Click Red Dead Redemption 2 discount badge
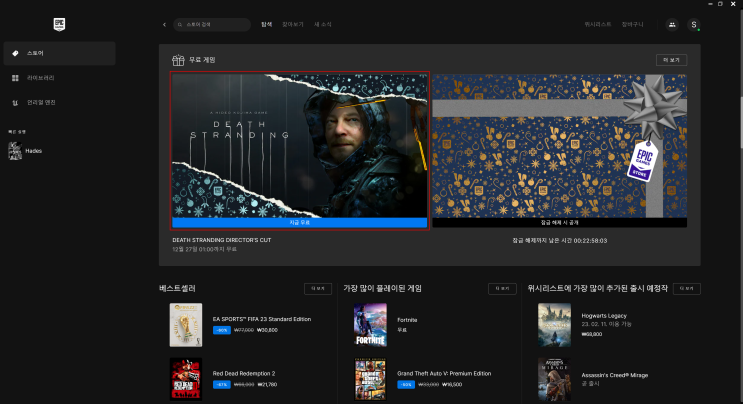 (x=222, y=385)
